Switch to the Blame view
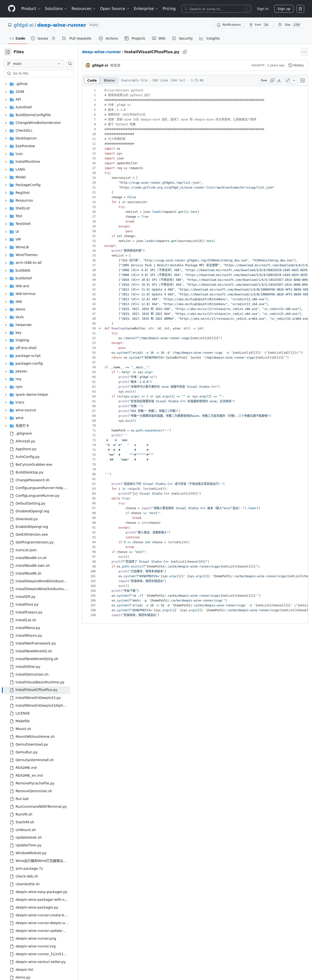 click(109, 80)
